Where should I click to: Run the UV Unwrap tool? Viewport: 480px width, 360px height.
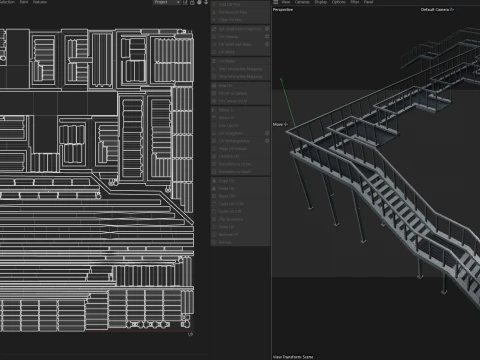click(237, 37)
